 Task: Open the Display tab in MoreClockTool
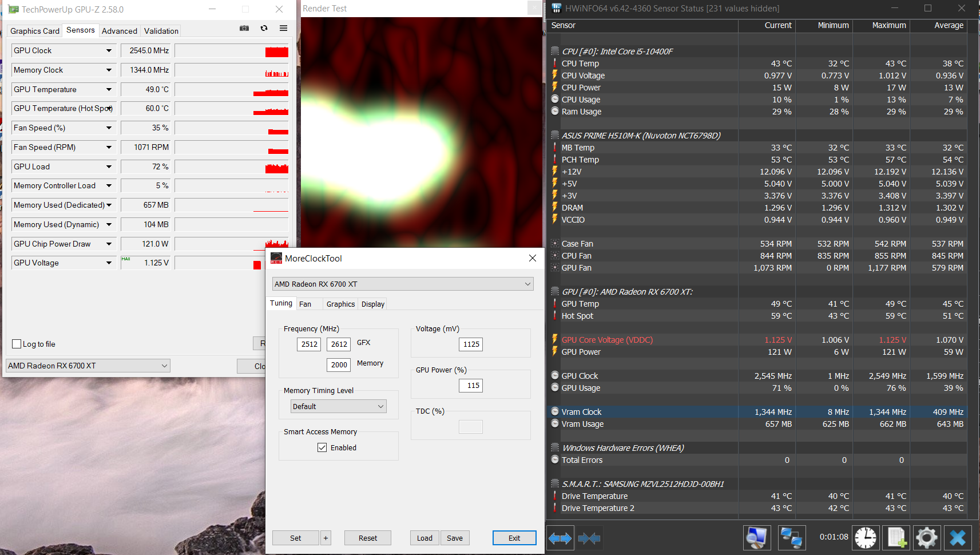click(x=373, y=304)
